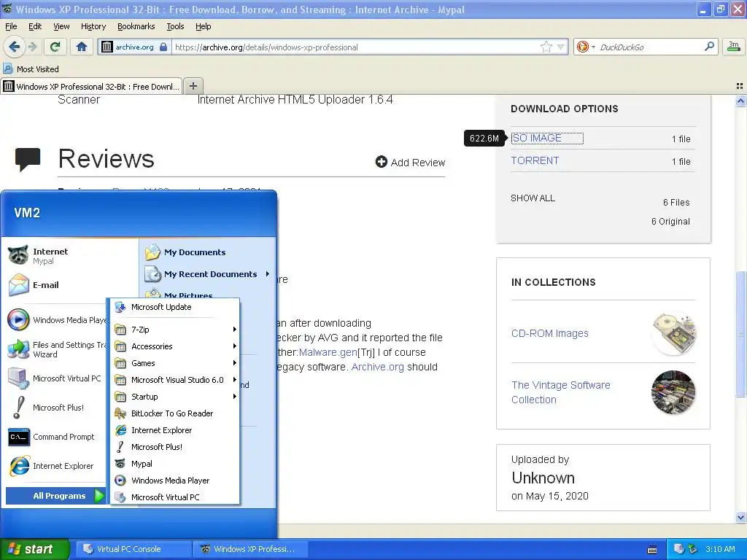The height and width of the screenshot is (560, 747).
Task: Open the Bookmarks menu
Action: click(136, 26)
